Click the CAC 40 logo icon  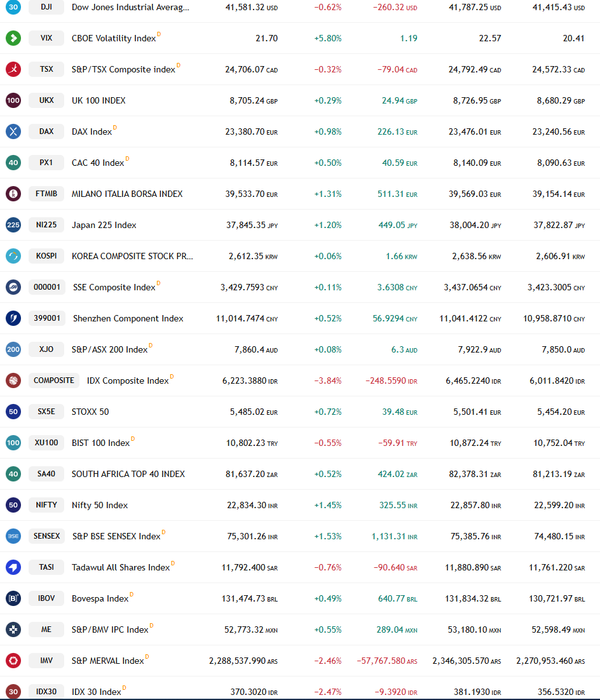click(13, 163)
